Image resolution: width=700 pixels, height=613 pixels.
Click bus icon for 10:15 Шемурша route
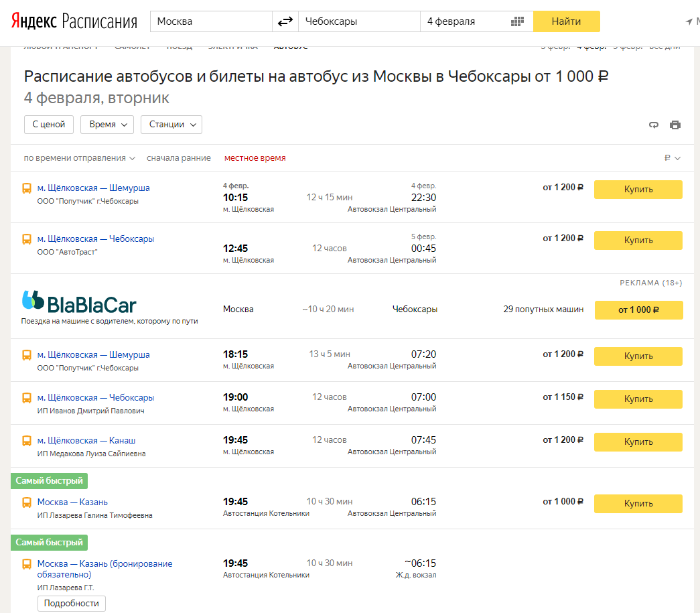point(27,188)
